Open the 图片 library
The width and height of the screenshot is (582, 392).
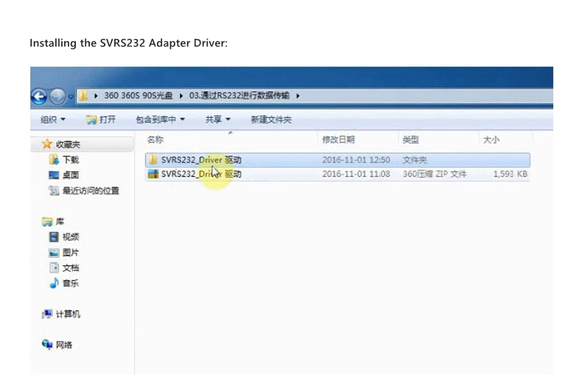pyautogui.click(x=71, y=253)
